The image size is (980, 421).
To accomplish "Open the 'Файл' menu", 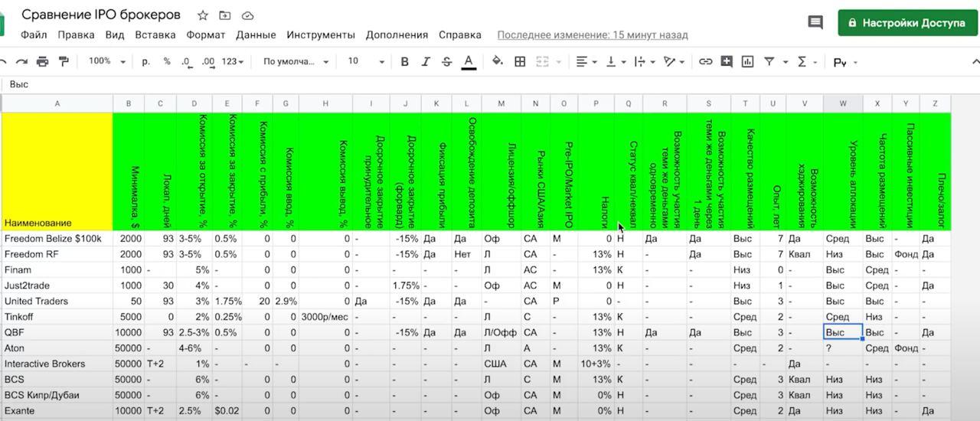I will tap(34, 34).
